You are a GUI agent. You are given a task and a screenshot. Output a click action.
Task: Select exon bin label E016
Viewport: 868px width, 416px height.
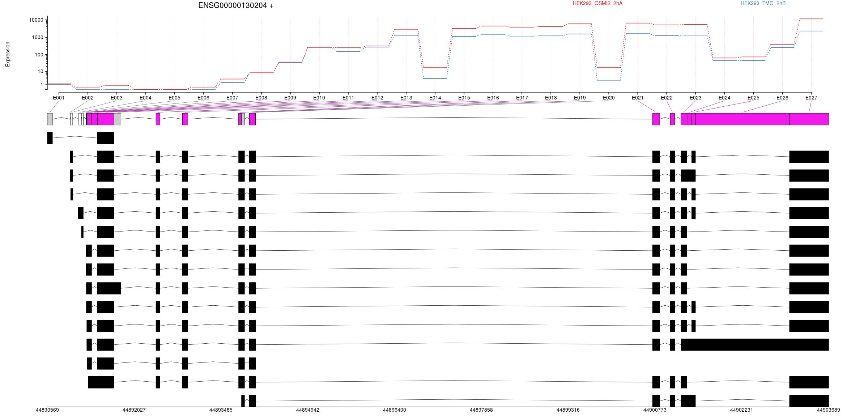coord(493,98)
